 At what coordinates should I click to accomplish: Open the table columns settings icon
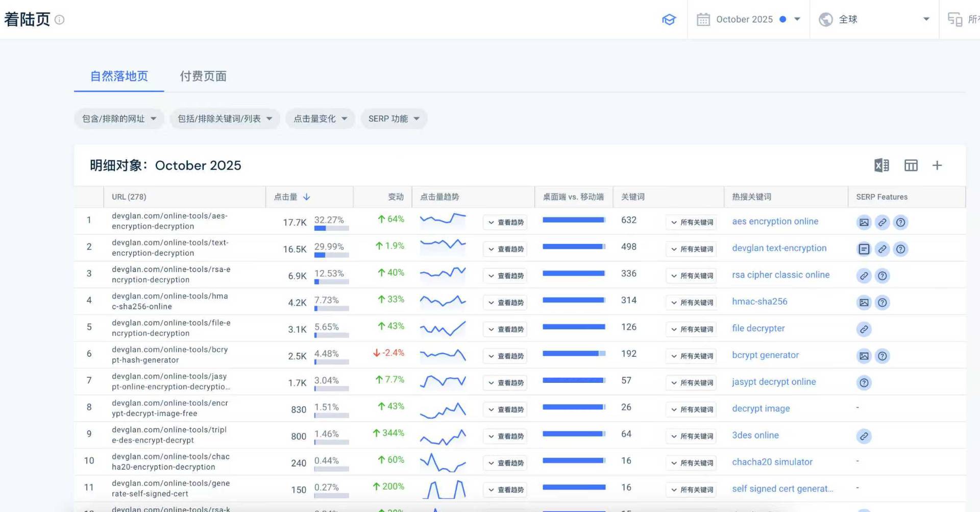pos(911,165)
